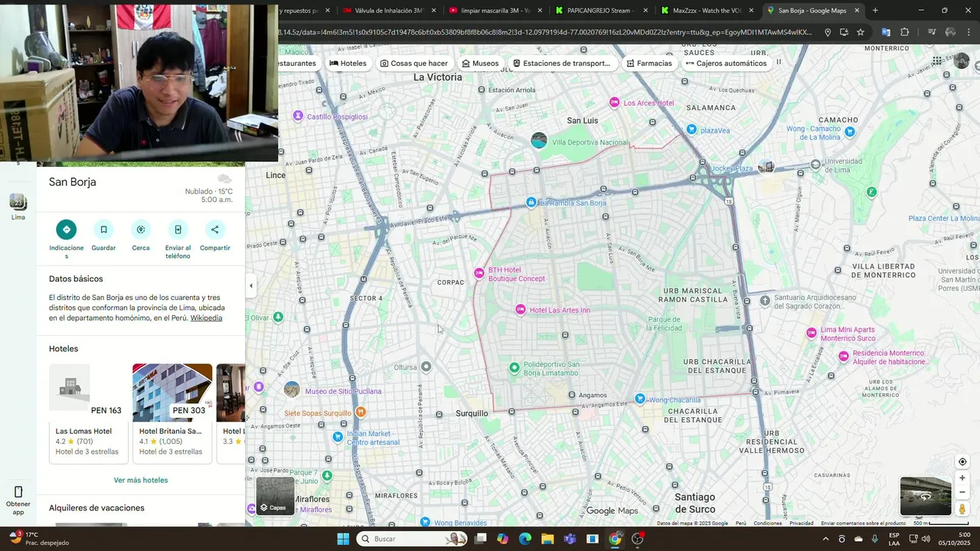The height and width of the screenshot is (551, 980).
Task: Open the Chrome extensions puzzle icon
Action: (x=905, y=32)
